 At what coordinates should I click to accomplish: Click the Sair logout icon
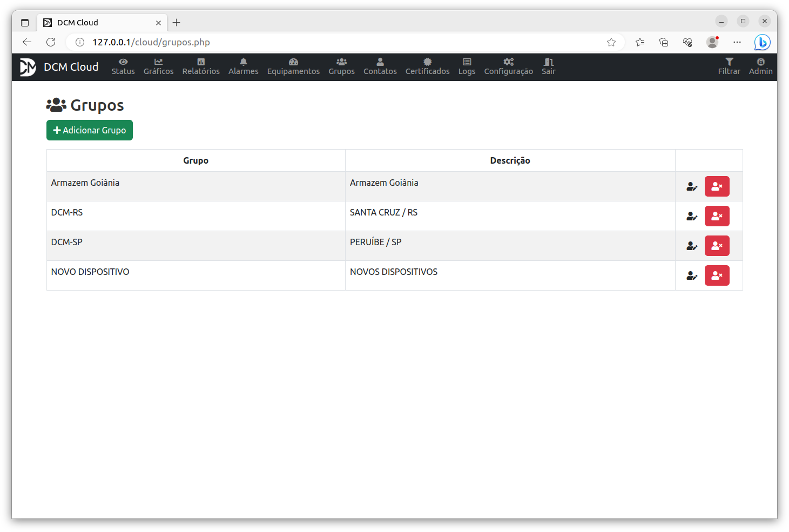pyautogui.click(x=548, y=66)
